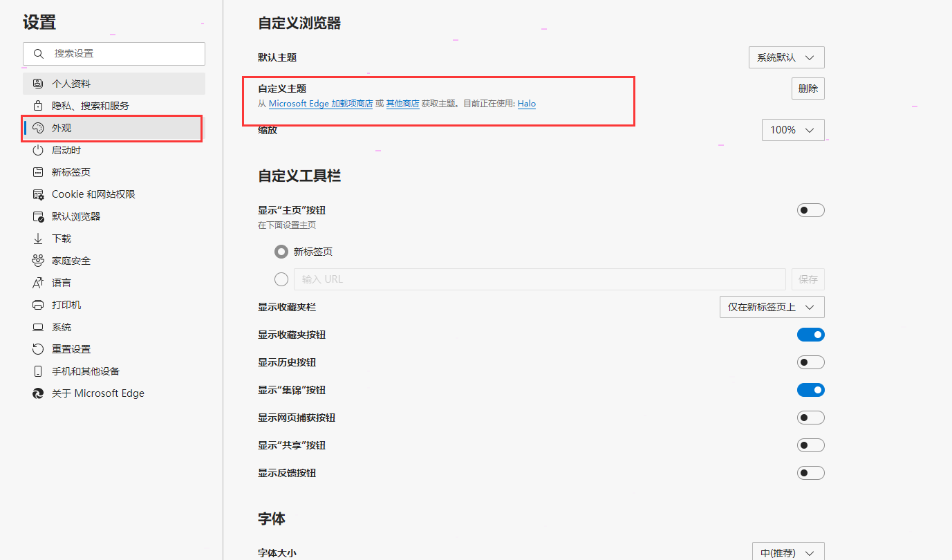This screenshot has width=952, height=560.
Task: Open 启动时 settings via power icon
Action: (37, 150)
